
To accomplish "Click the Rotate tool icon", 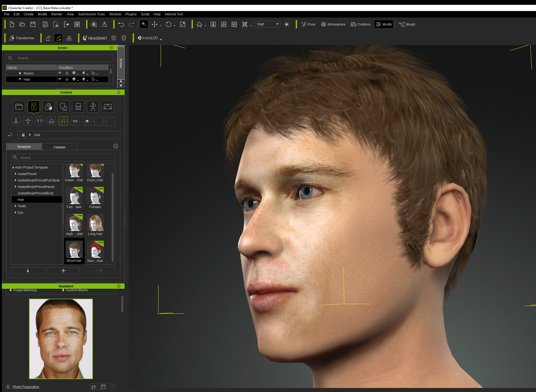I will [168, 24].
